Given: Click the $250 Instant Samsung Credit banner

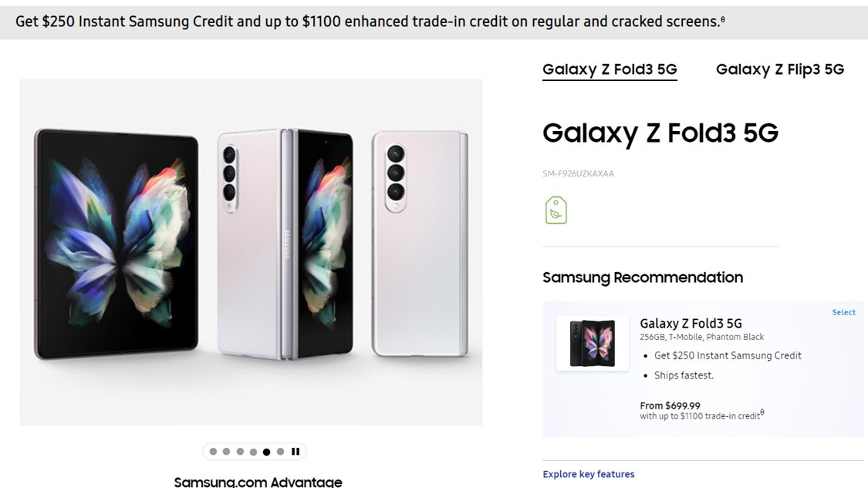Looking at the screenshot, I should pos(367,22).
